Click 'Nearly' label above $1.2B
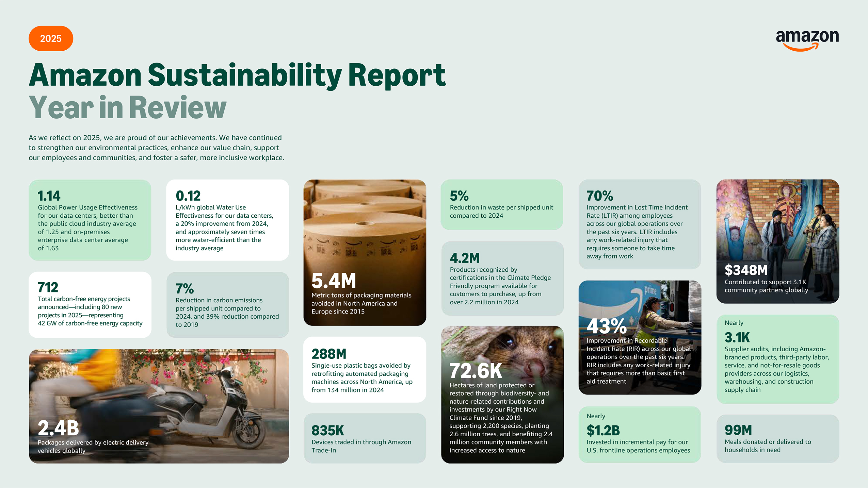Viewport: 868px width, 488px height. (596, 416)
